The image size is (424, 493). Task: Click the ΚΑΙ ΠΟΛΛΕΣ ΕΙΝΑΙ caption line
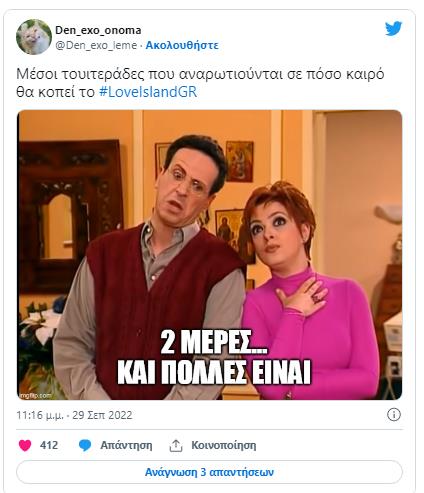(214, 371)
